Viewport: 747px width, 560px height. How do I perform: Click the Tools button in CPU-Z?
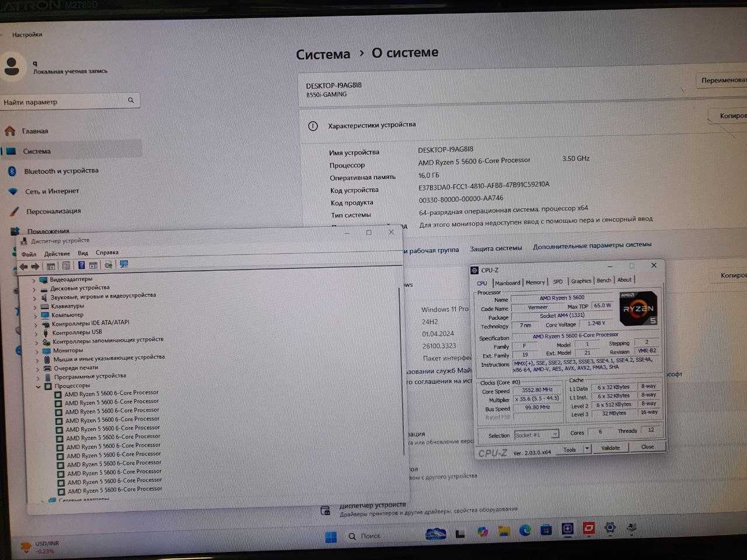[570, 450]
